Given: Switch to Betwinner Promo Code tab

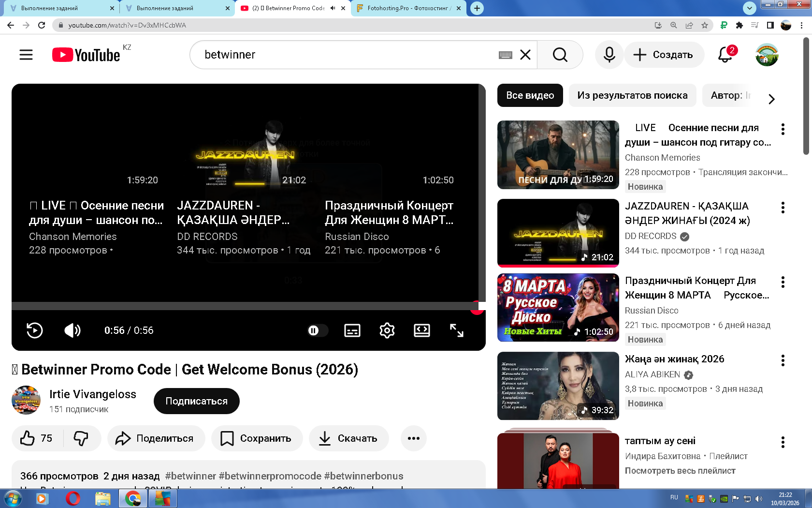Looking at the screenshot, I should pyautogui.click(x=288, y=8).
